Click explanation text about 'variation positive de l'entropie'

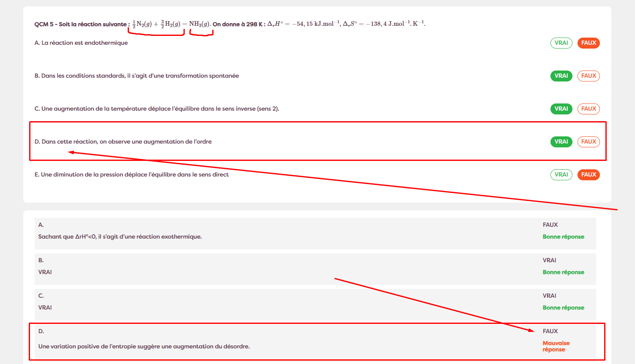(x=144, y=347)
